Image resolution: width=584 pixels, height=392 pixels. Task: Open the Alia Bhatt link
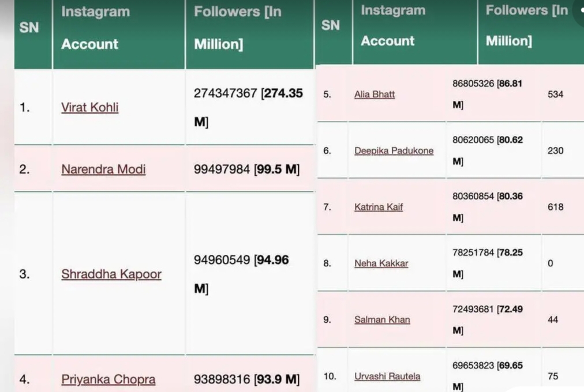pos(375,94)
